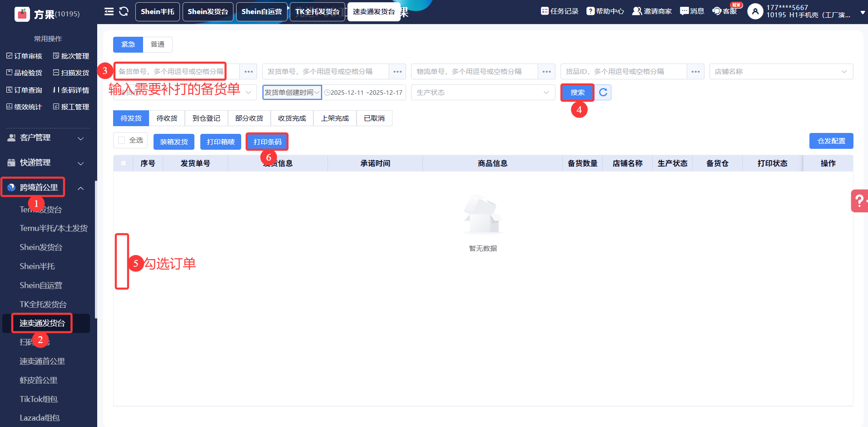Click the 方果 logo icon
Screen dimensions: 868x427
[22, 15]
